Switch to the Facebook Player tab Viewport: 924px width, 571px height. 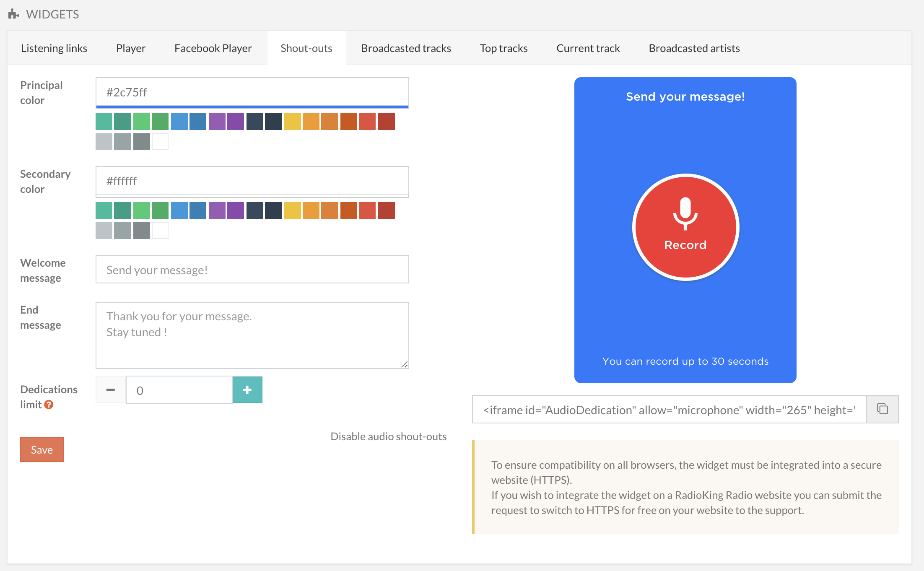pyautogui.click(x=213, y=48)
